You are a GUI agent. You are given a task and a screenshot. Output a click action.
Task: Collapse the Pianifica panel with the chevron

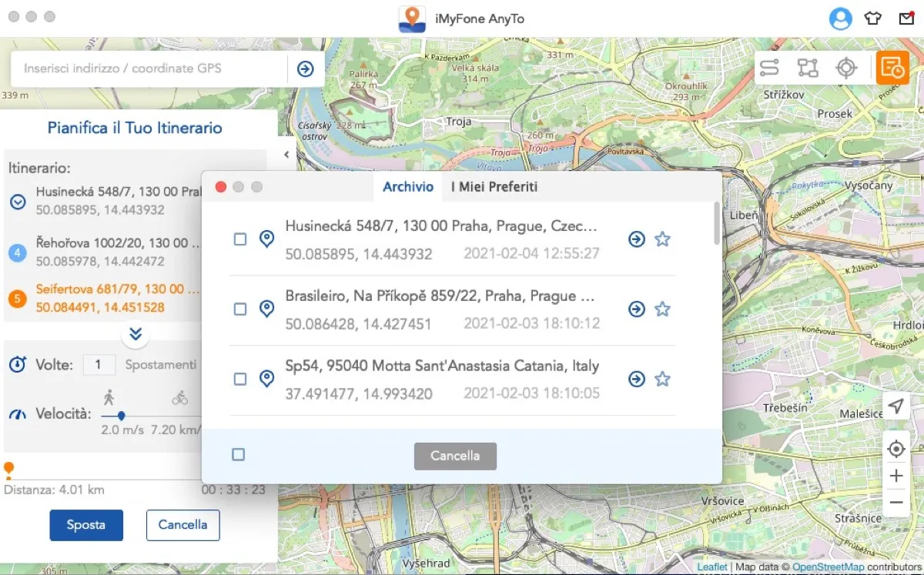(286, 154)
